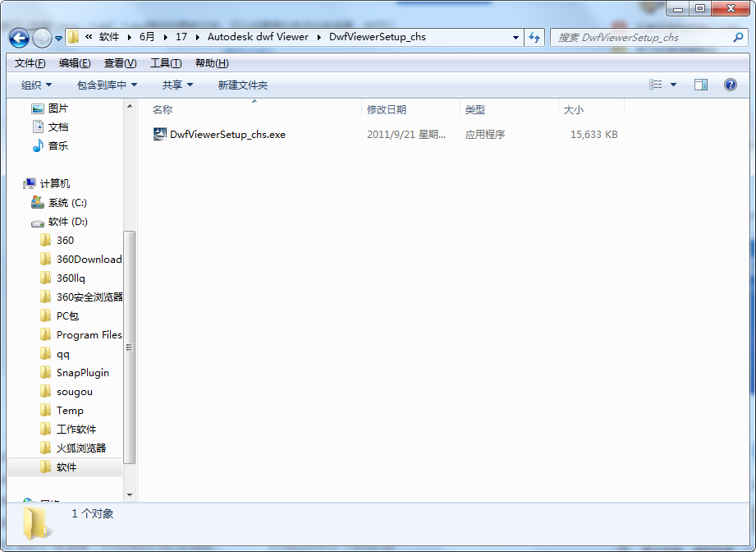The image size is (756, 552).
Task: Open recent pages dropdown beside Forward
Action: pos(58,38)
